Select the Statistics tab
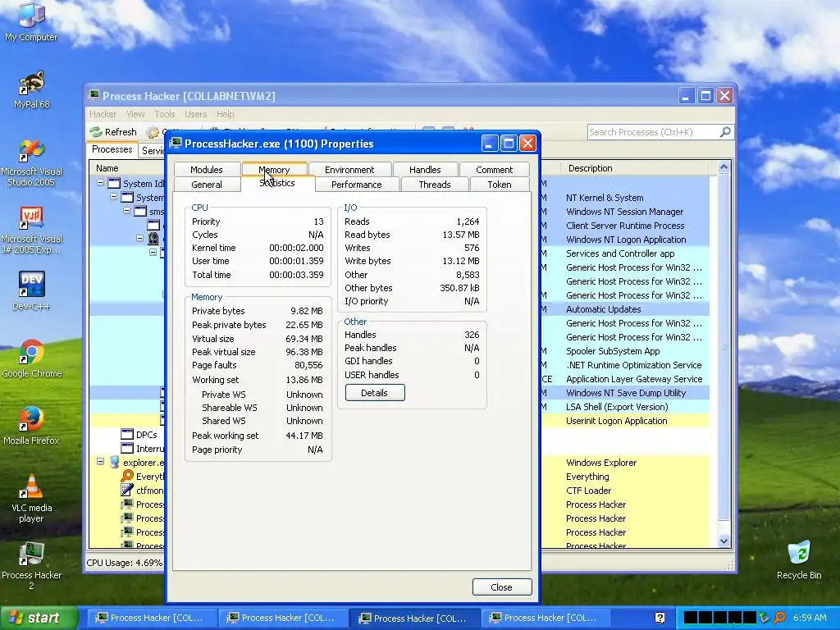Viewport: 840px width, 630px height. tap(277, 183)
